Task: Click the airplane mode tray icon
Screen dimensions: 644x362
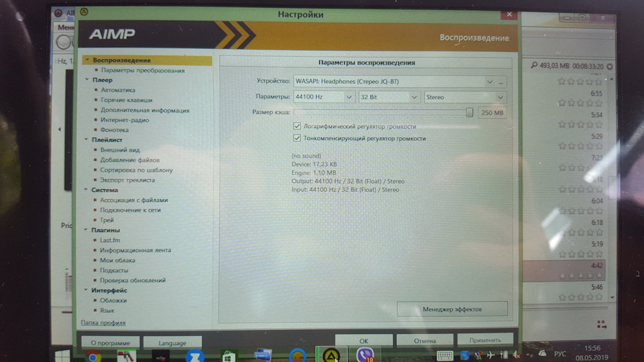Action: [490, 355]
